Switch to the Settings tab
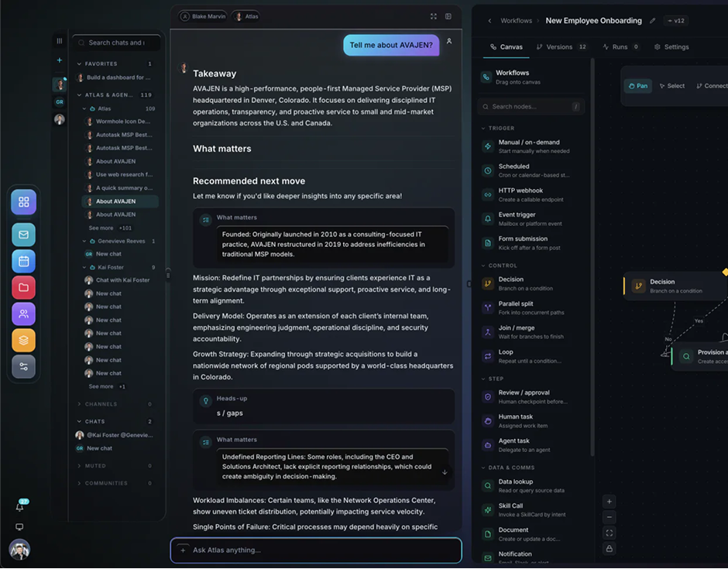 tap(671, 47)
